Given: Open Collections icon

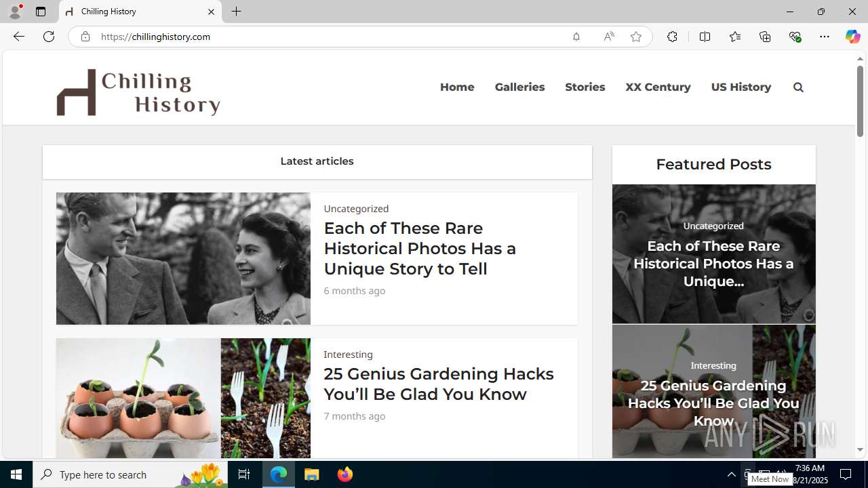Looking at the screenshot, I should (x=765, y=37).
